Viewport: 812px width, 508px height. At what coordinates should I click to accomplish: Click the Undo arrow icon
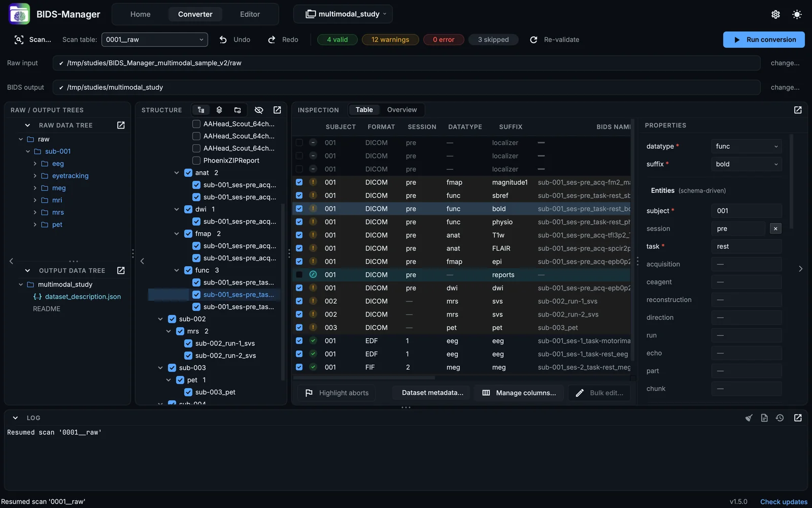(x=223, y=40)
